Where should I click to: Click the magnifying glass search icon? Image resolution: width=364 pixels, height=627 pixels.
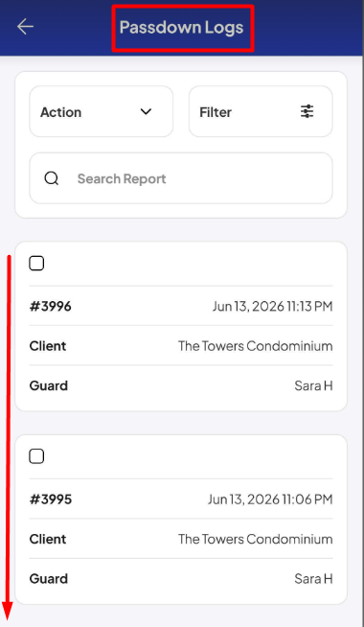tap(52, 178)
